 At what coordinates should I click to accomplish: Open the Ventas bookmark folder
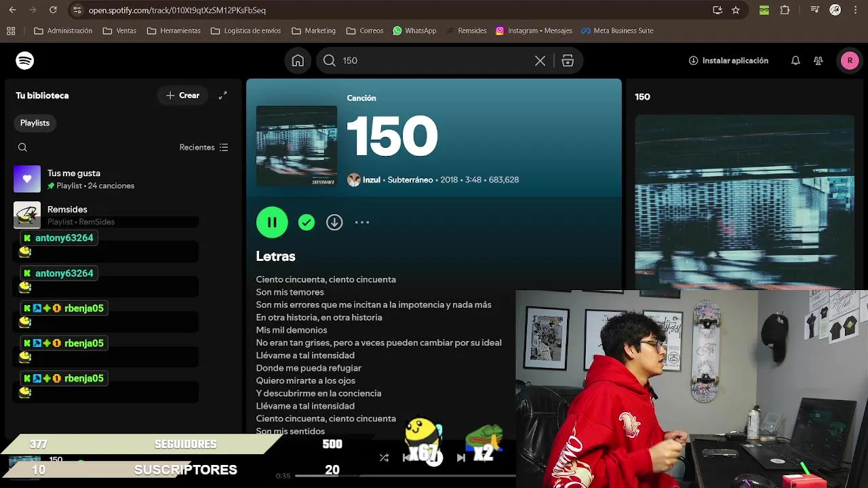119,30
